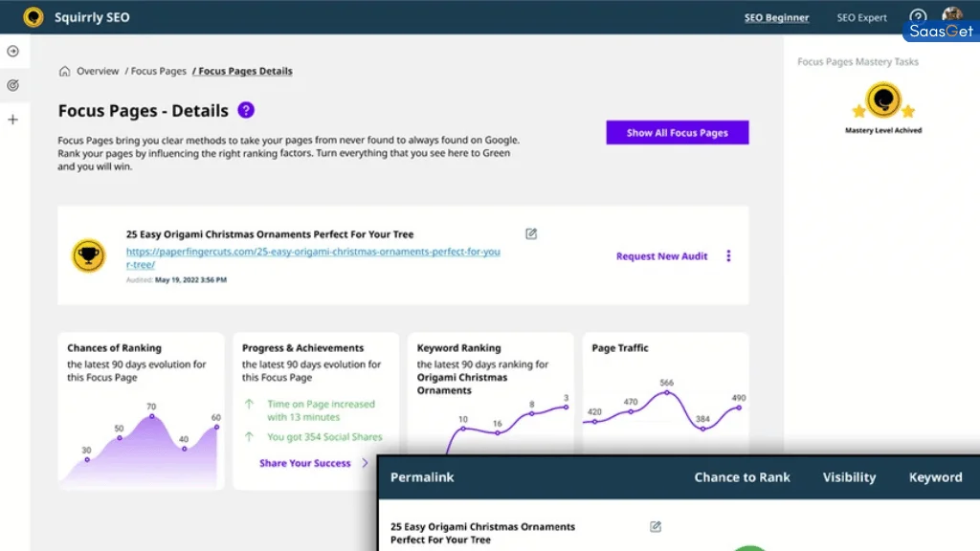
Task: Click 'You got 354 Social Shares' text
Action: click(324, 437)
